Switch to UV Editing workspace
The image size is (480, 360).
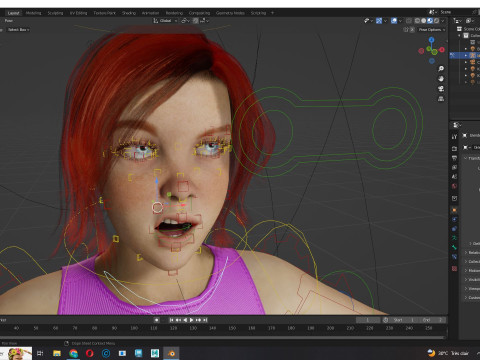pyautogui.click(x=78, y=13)
